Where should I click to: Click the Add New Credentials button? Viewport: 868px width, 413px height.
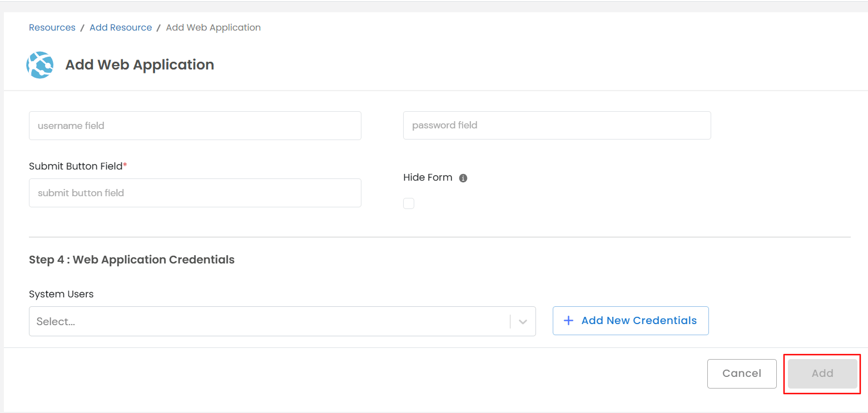pos(631,320)
